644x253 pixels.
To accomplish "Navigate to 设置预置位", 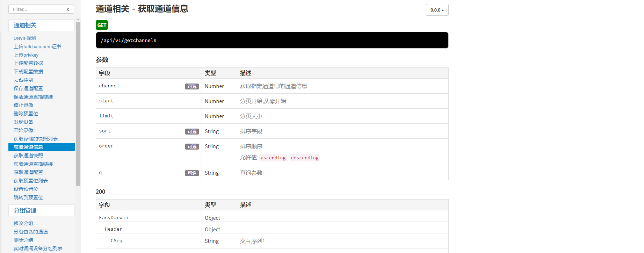I will coord(26,189).
